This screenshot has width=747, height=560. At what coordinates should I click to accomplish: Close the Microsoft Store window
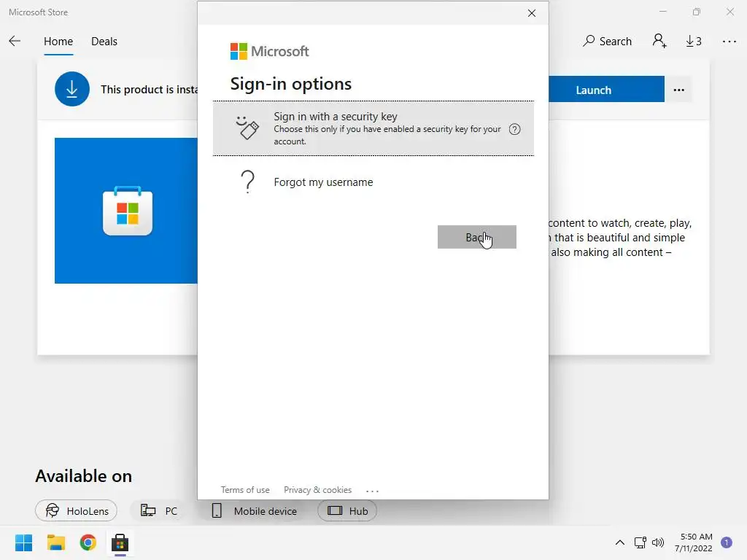(729, 12)
